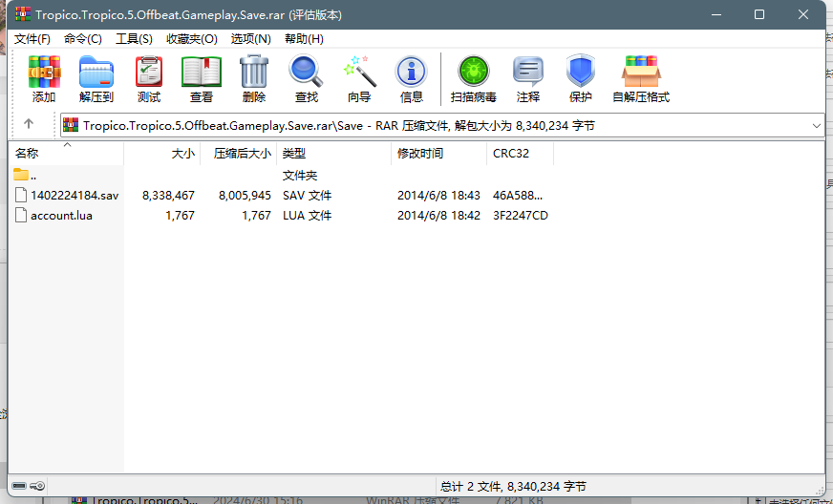Sort by 名称 column header
Viewport: 833px width, 504px height.
(x=67, y=154)
